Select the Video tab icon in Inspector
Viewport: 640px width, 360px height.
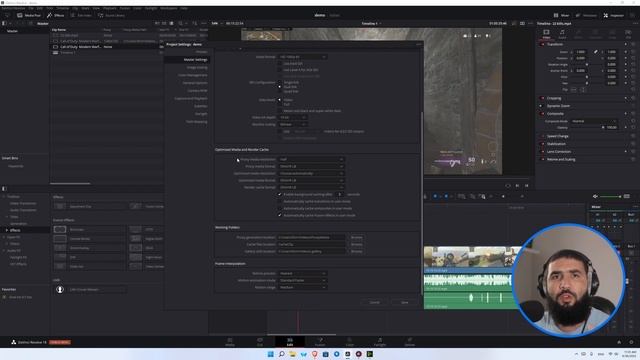546,33
